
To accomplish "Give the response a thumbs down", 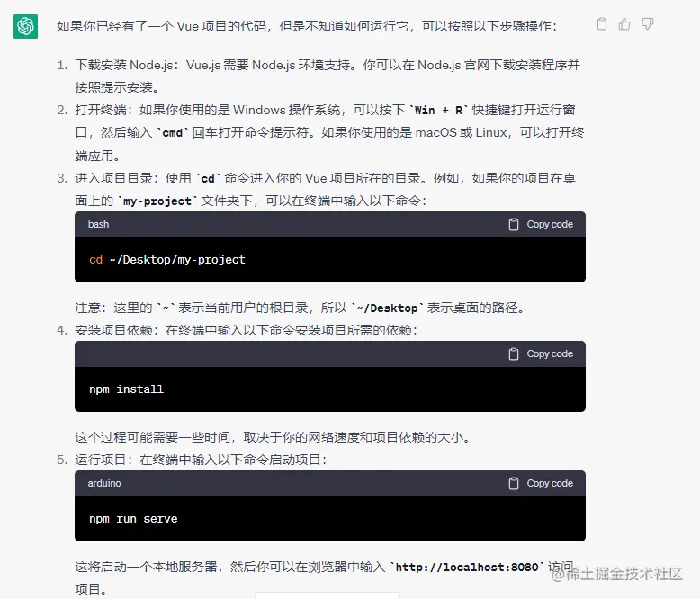I will (647, 24).
